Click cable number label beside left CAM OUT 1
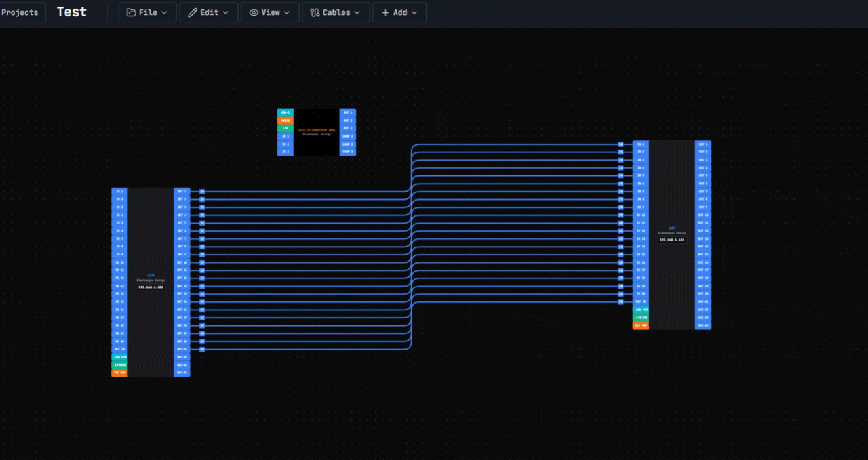This screenshot has width=868, height=460. [202, 192]
